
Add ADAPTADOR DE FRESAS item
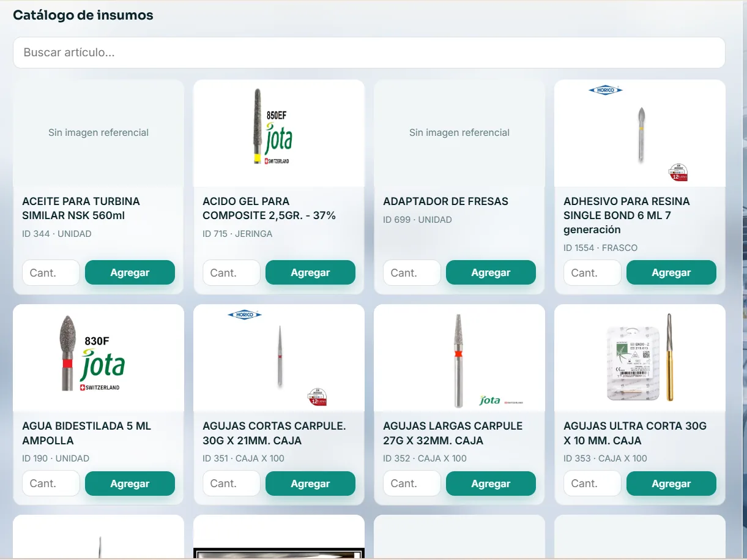(491, 272)
